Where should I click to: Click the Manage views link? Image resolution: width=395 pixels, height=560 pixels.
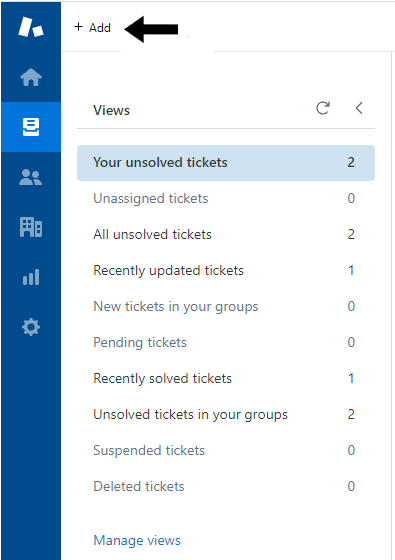tap(137, 541)
